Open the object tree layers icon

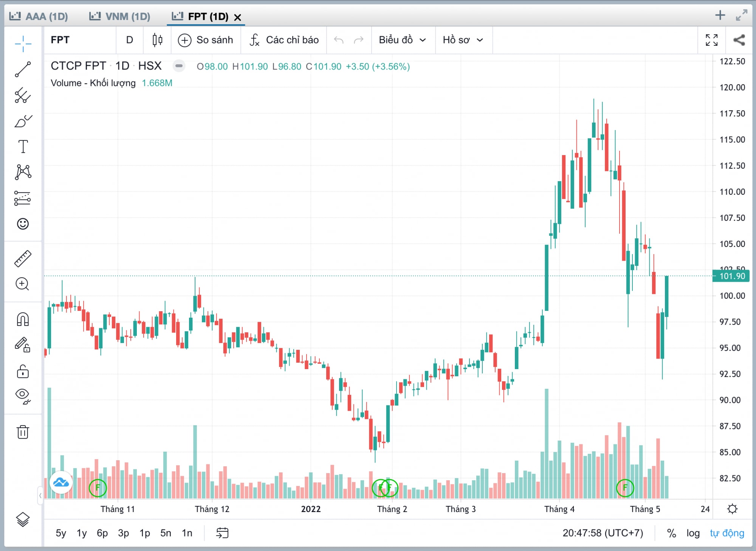pyautogui.click(x=23, y=520)
